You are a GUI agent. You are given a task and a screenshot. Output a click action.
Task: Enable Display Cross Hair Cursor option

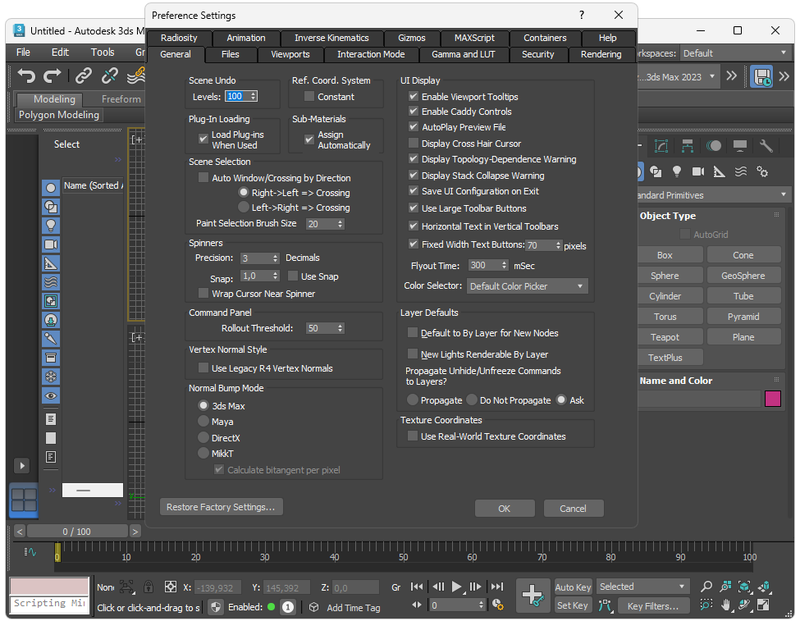[x=413, y=144]
